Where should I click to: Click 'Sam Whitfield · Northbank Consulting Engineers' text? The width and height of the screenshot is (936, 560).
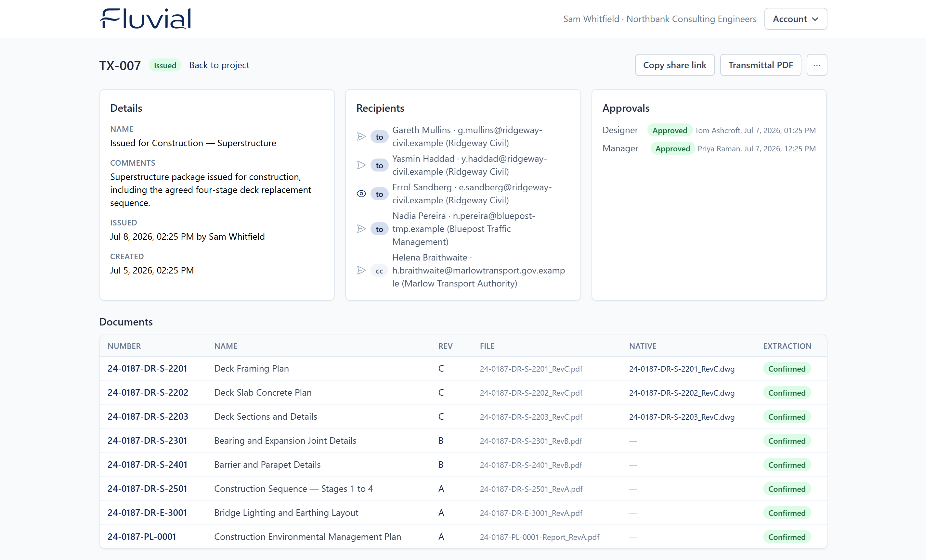(x=660, y=19)
